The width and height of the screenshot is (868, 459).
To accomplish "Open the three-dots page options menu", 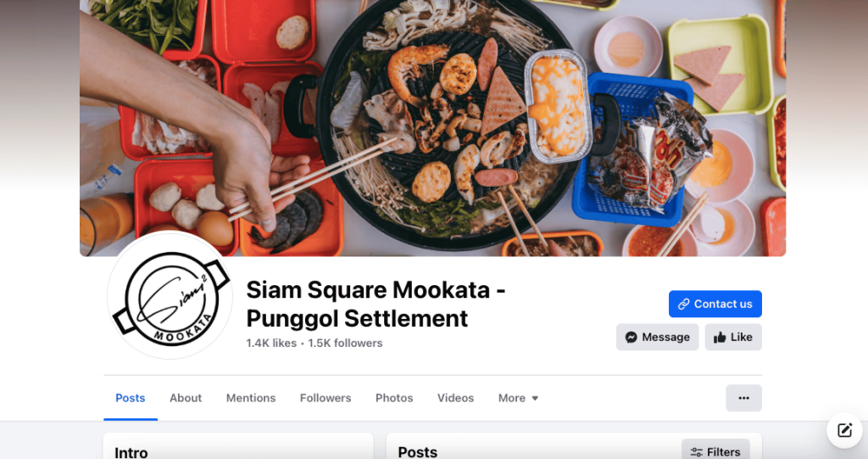I will (743, 398).
